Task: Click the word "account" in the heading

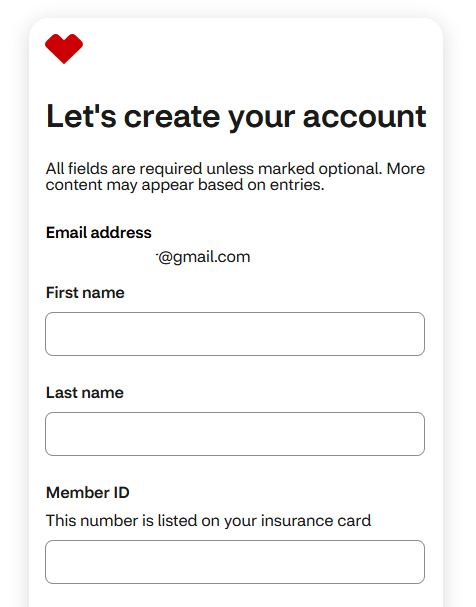Action: tap(365, 117)
